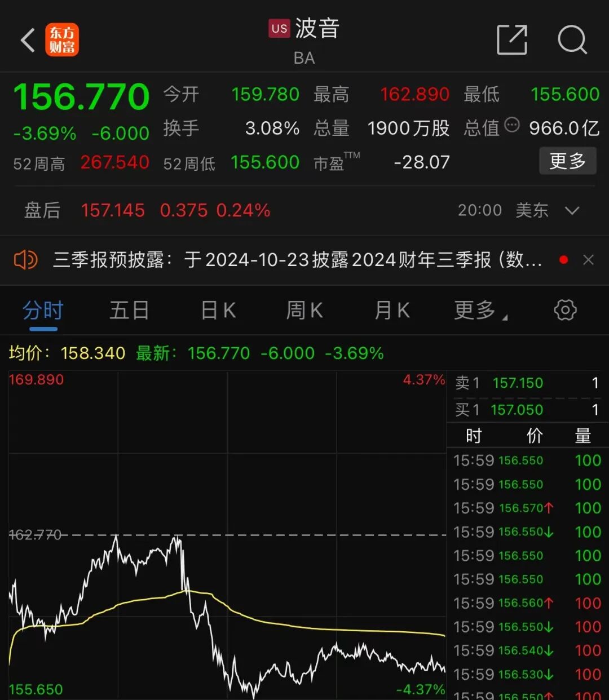
Task: Tap the 15:59 156.540 trade row
Action: pos(527,650)
